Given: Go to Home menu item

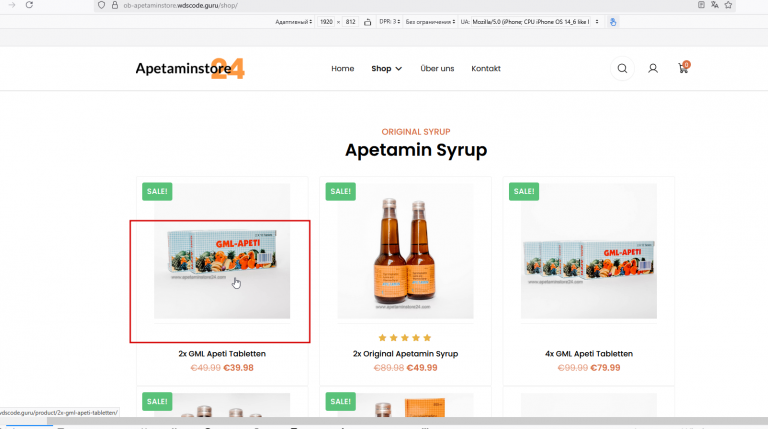Looking at the screenshot, I should click(x=342, y=69).
